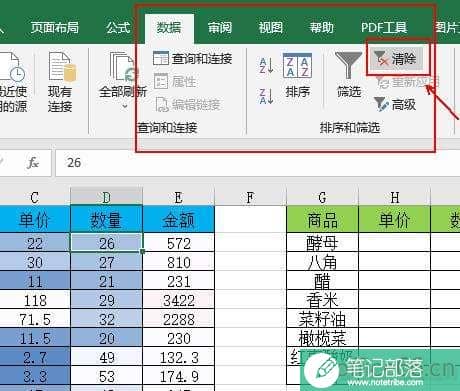Switch to the 公式 ribbon tab
Screen dimensions: 460x391
pos(118,28)
